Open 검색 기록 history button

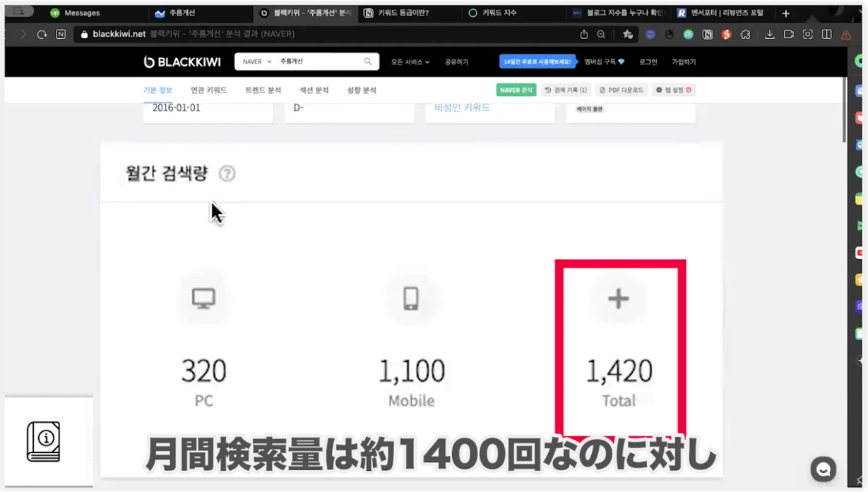[x=566, y=90]
